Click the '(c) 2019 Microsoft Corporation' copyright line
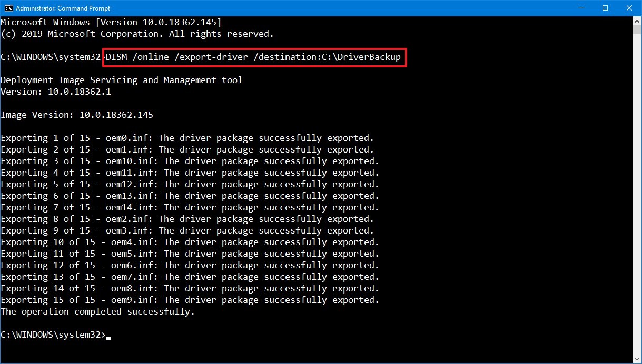Viewport: 642px width, 364px height. pos(137,34)
